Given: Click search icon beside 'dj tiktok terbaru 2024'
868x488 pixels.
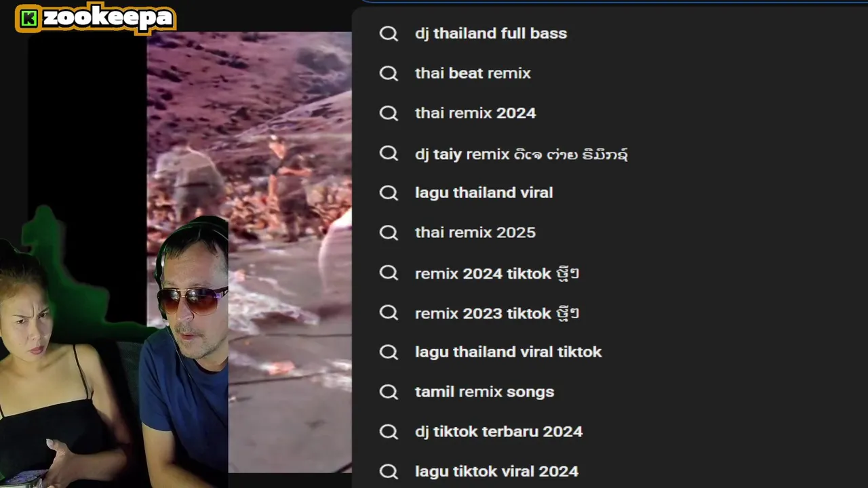Looking at the screenshot, I should pos(389,432).
